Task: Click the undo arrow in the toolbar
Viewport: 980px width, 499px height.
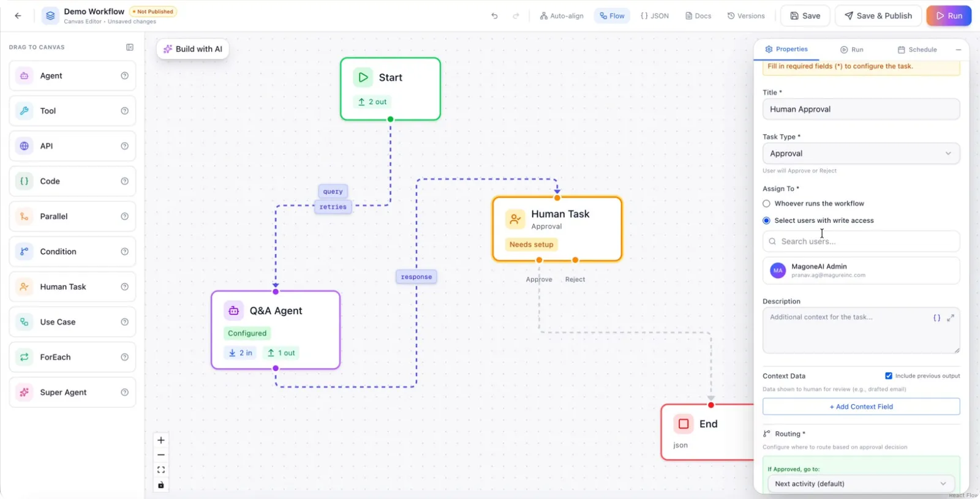Action: pyautogui.click(x=494, y=16)
